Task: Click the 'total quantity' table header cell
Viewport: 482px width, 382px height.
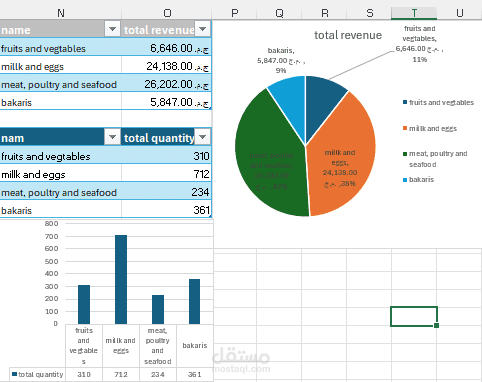Action: click(167, 137)
